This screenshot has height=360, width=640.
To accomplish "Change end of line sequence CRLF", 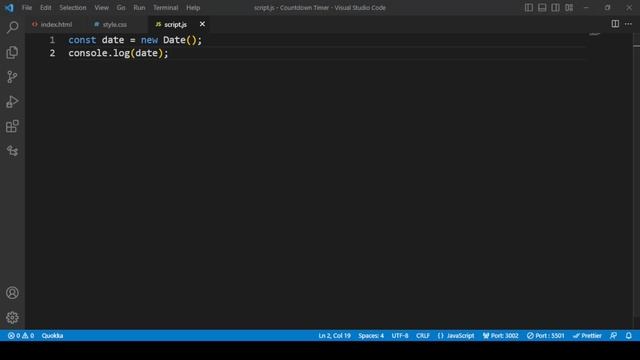I will [x=423, y=336].
